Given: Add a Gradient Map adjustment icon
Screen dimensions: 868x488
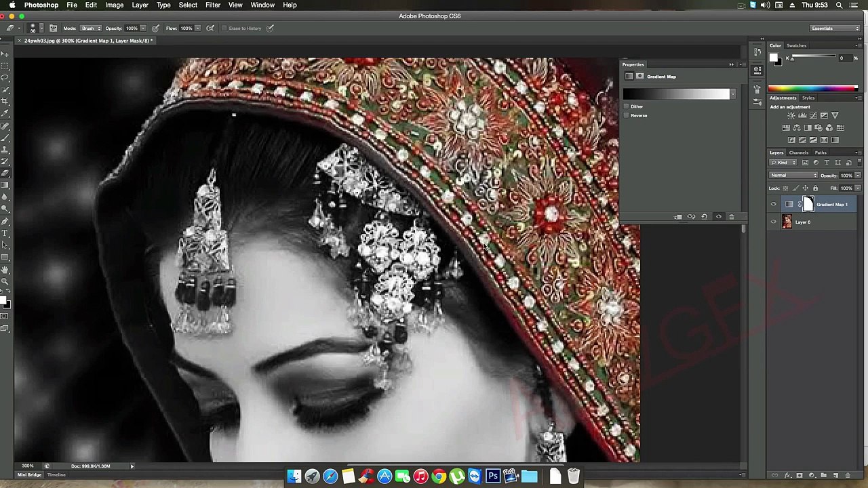Looking at the screenshot, I should pos(835,140).
